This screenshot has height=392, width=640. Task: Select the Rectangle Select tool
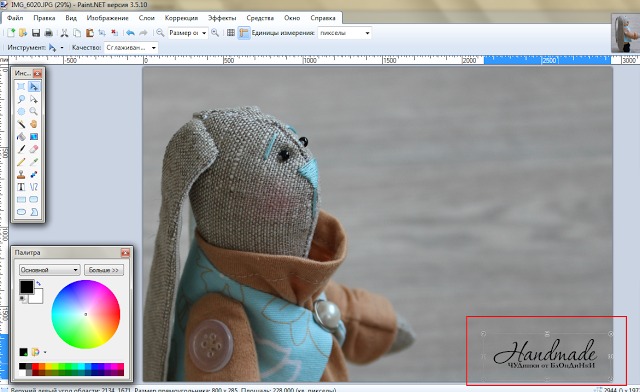pyautogui.click(x=21, y=87)
